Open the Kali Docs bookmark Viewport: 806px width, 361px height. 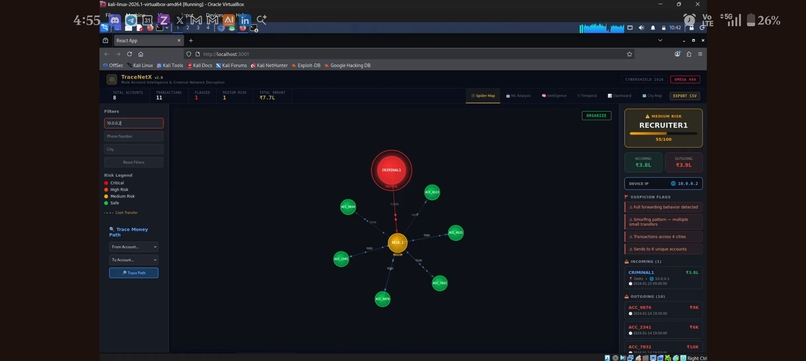pos(200,65)
